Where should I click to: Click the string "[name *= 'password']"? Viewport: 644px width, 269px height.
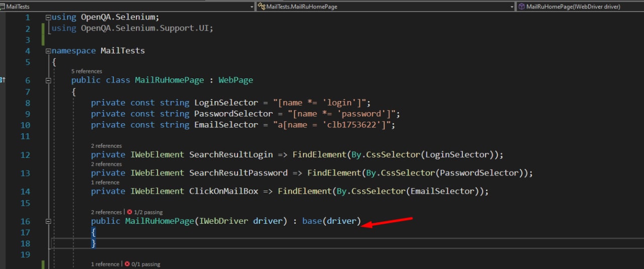point(342,114)
